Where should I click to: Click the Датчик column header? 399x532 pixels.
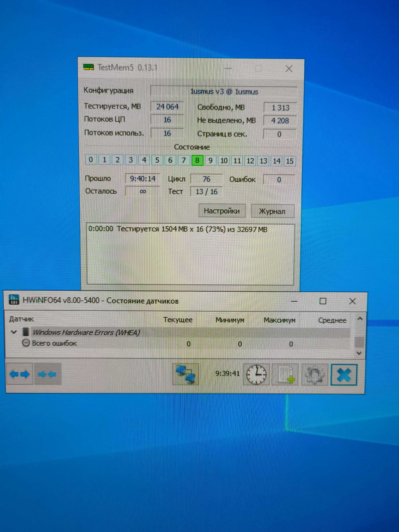(x=22, y=319)
